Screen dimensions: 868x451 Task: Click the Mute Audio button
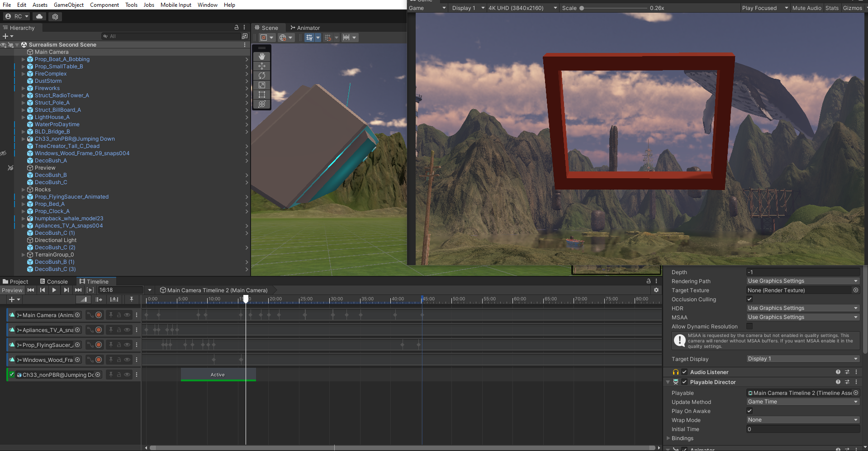[x=806, y=8]
